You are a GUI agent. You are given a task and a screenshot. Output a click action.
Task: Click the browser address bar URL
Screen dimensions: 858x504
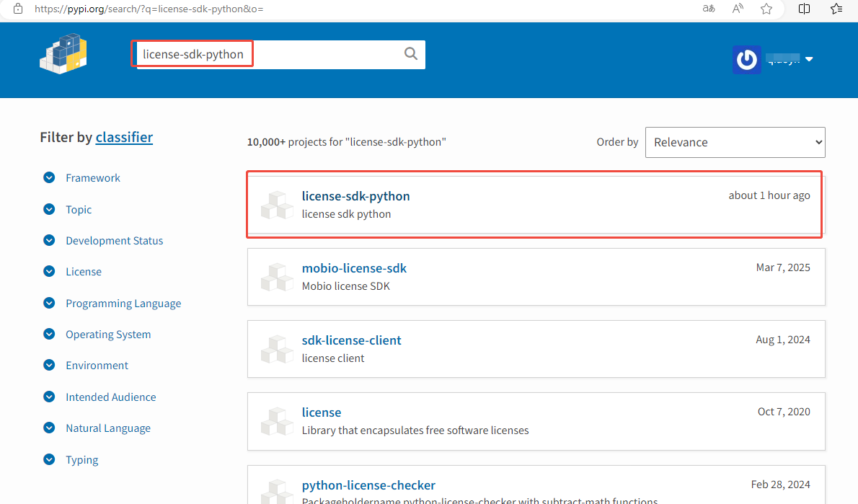tap(154, 9)
